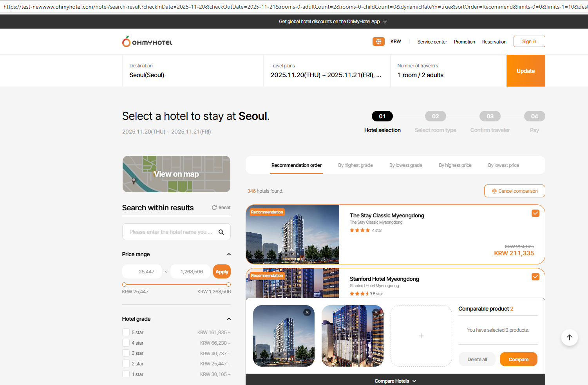This screenshot has width=588, height=385.
Task: Expand the OhMyHotel App banner chevron
Action: pos(385,22)
